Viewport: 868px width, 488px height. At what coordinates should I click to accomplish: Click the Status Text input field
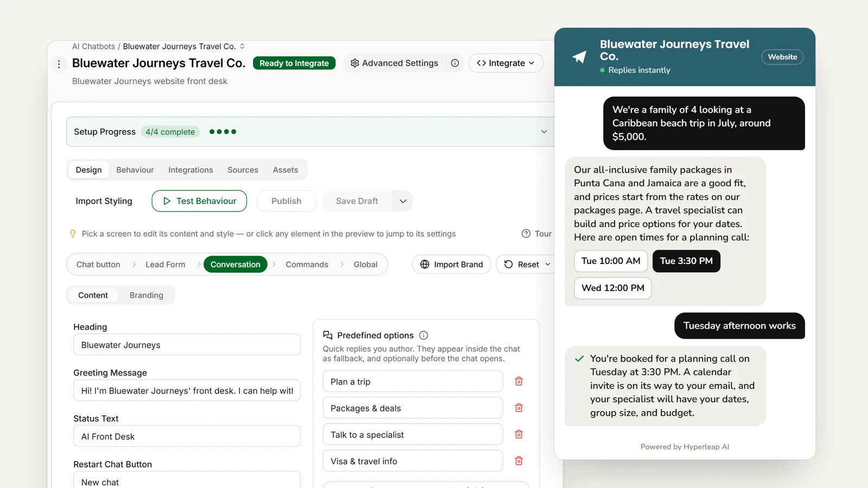(x=187, y=436)
